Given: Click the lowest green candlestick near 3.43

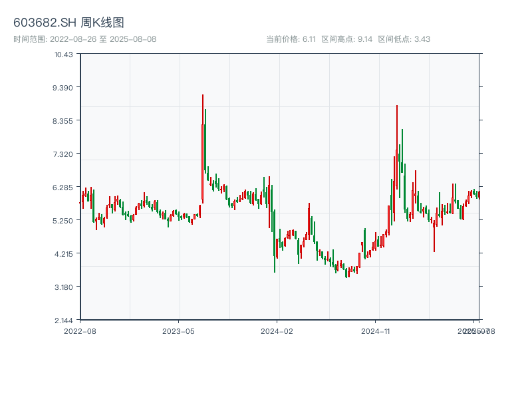Looking at the screenshot, I should (x=346, y=273).
